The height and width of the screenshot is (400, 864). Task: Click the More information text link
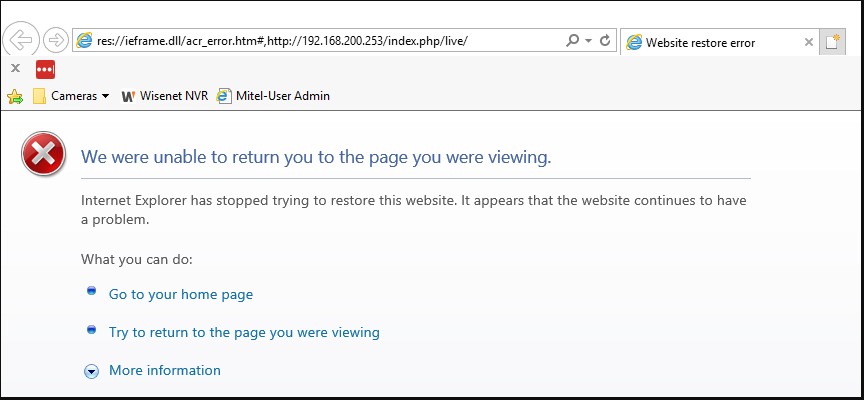tap(165, 370)
